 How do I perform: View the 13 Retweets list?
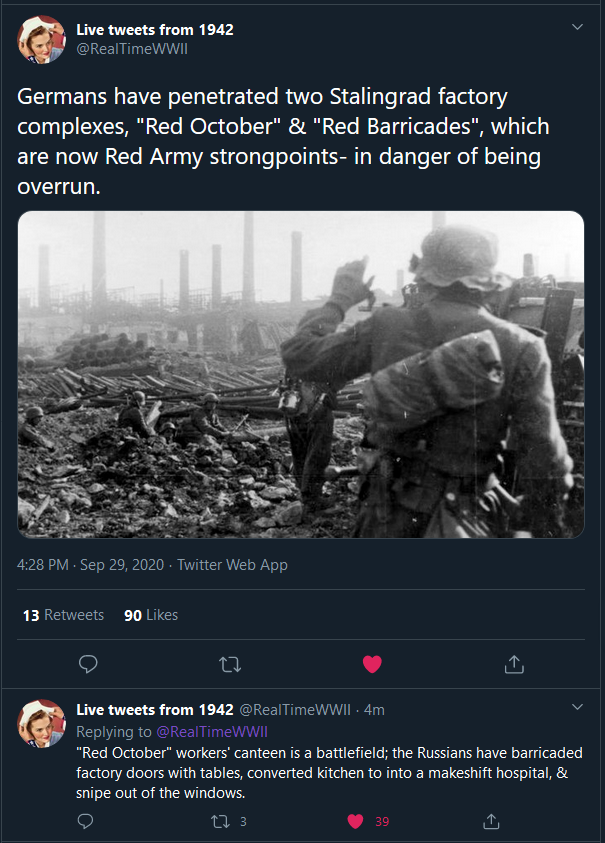pyautogui.click(x=63, y=615)
